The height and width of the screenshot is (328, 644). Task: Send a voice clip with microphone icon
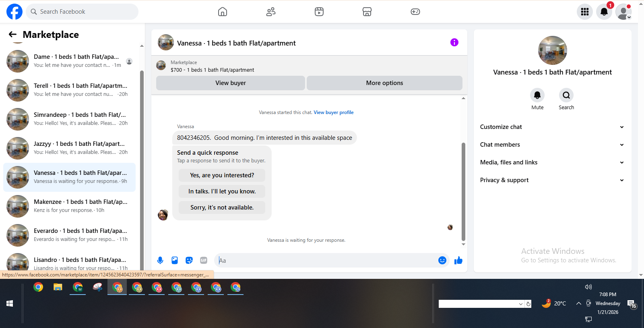point(160,260)
